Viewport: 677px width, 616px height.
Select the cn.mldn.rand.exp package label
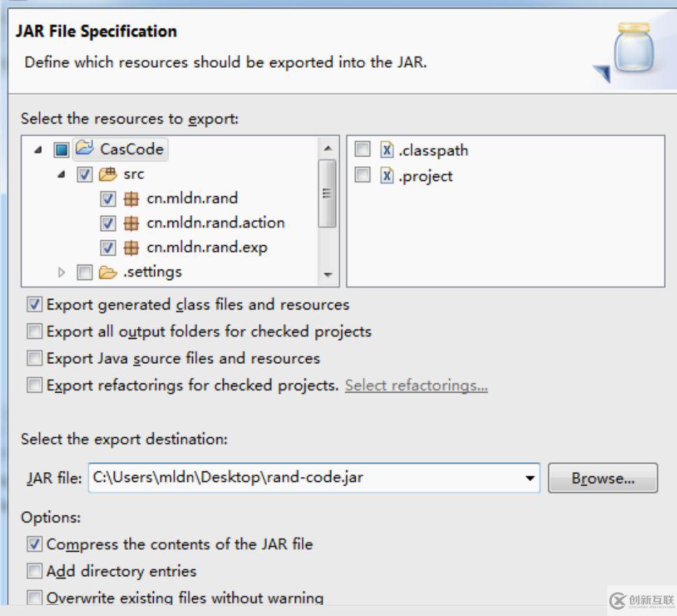(207, 248)
